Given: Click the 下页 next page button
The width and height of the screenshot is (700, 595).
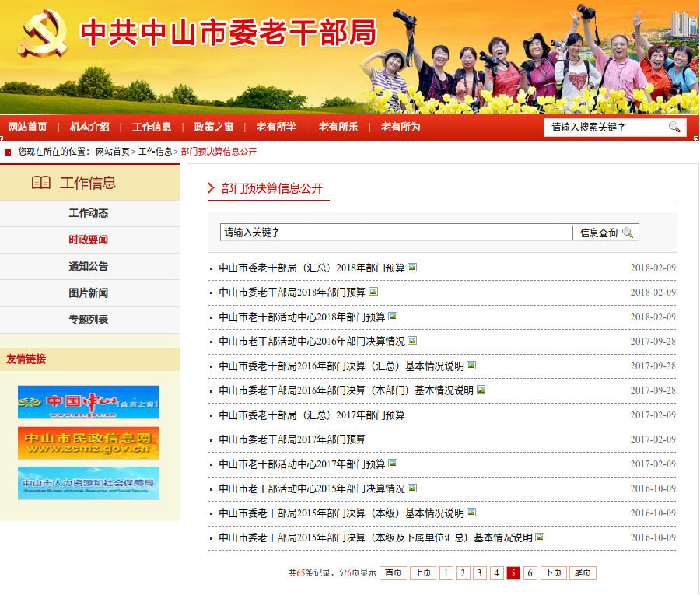Looking at the screenshot, I should [x=553, y=573].
